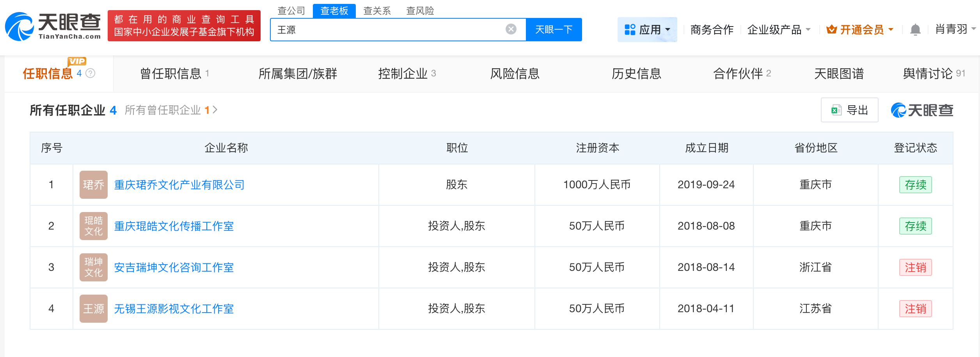Viewport: 980px width, 357px height.
Task: Click the 王源 company avatar thumbnail
Action: pyautogui.click(x=93, y=308)
